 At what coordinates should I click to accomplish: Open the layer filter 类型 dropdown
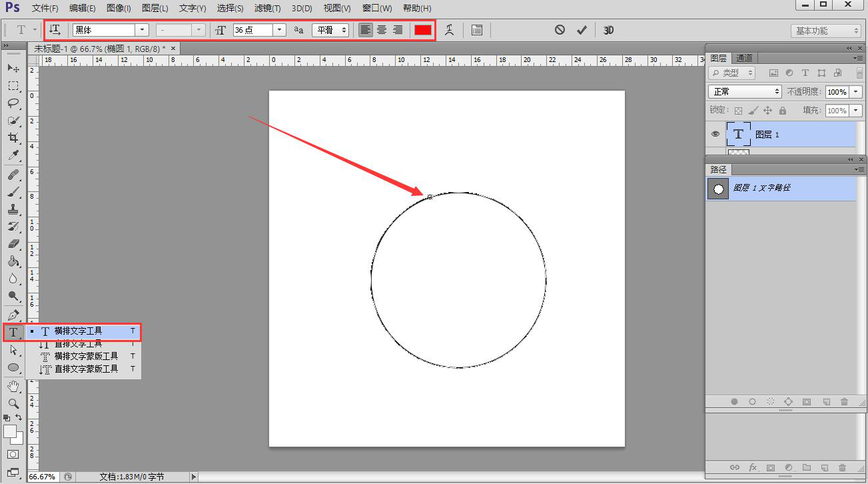click(x=732, y=73)
